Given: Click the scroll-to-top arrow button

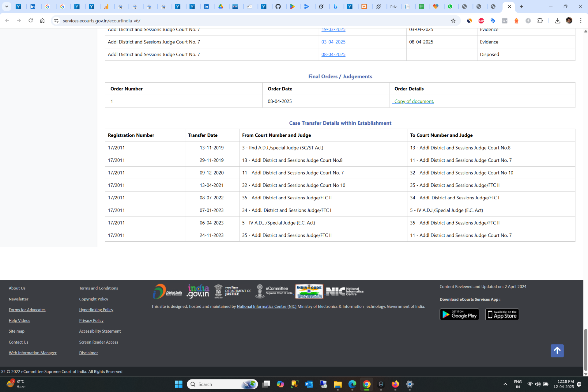Looking at the screenshot, I should (x=557, y=351).
